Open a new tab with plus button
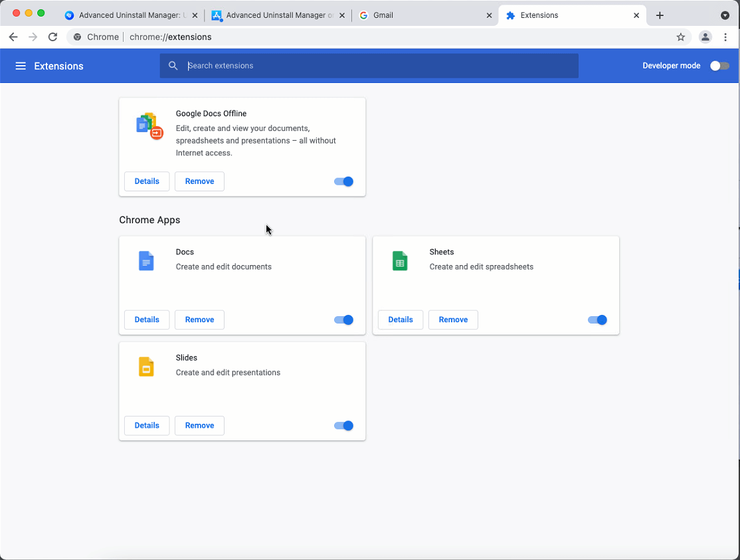Viewport: 740px width, 560px height. [x=660, y=15]
